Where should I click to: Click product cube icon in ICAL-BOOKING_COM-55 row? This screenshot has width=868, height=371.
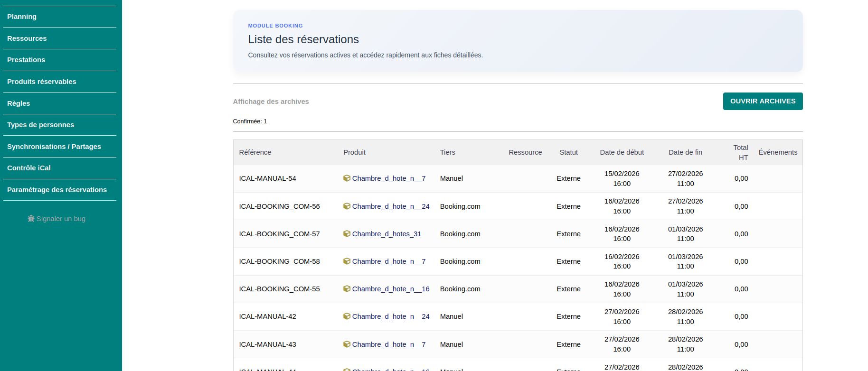347,289
